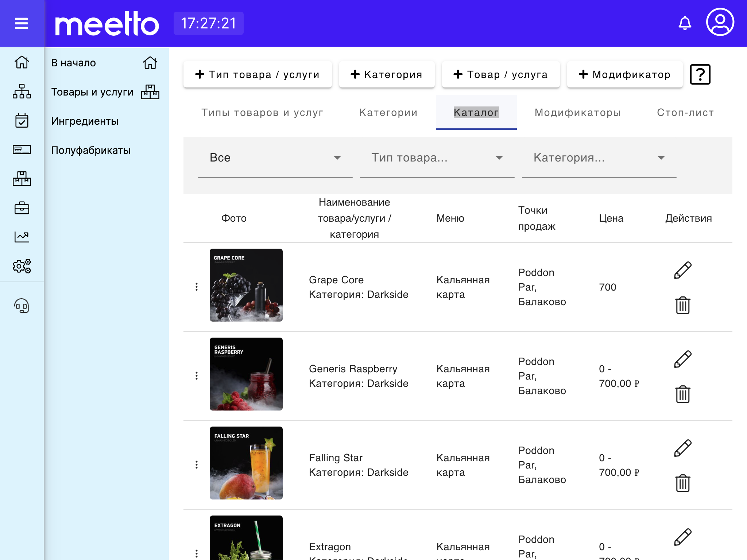Image resolution: width=747 pixels, height=560 pixels.
Task: Click the '+ Товар / услуга' button
Action: (x=500, y=74)
